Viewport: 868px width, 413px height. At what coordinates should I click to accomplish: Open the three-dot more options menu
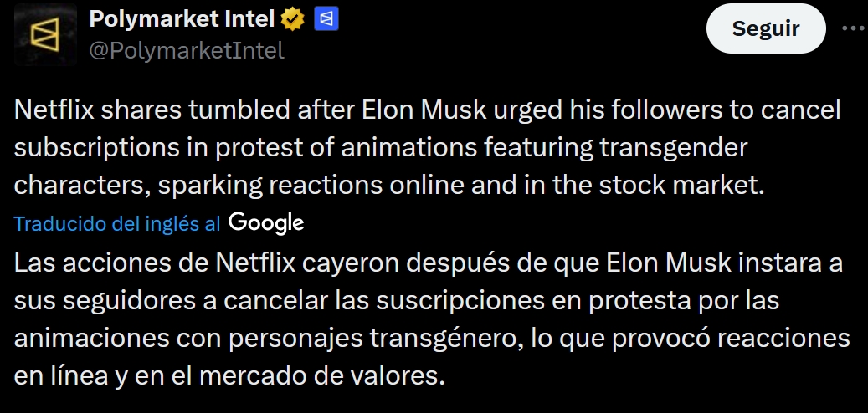pyautogui.click(x=852, y=28)
